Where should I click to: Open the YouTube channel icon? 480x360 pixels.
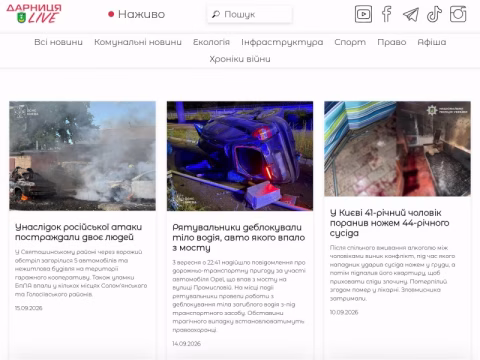click(x=363, y=14)
